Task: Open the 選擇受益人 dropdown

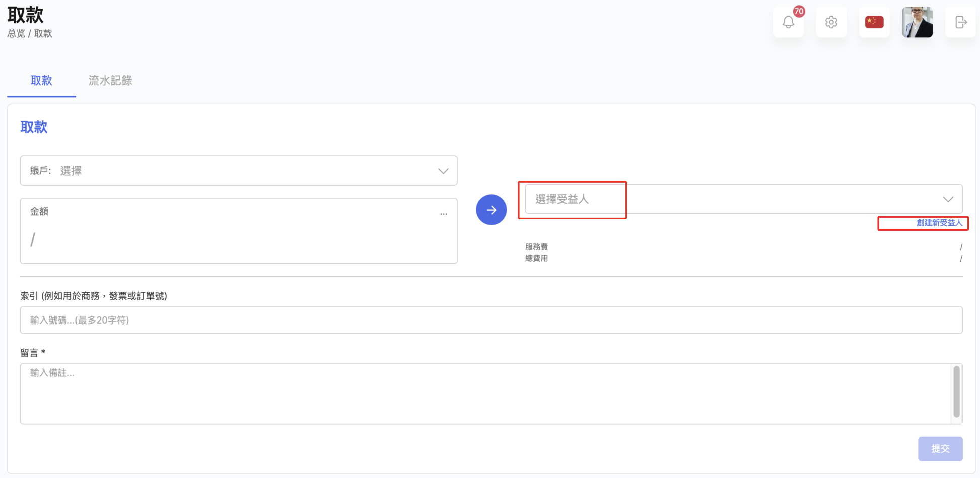Action: [x=744, y=199]
